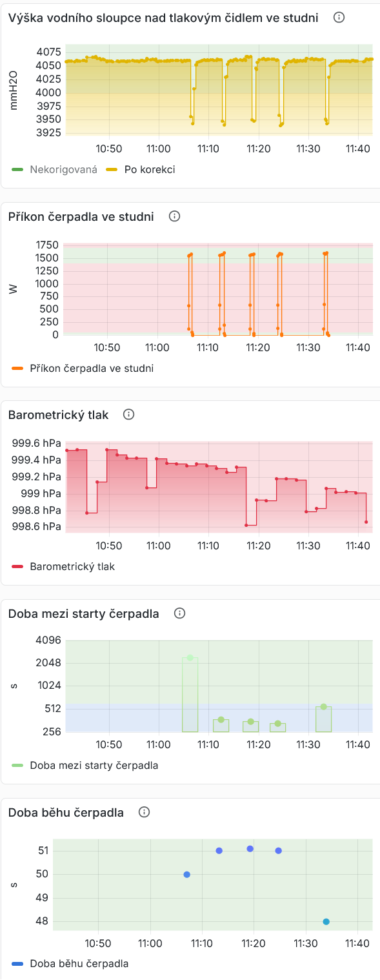Open Barometrický tlak panel title
380x980 pixels.
59,414
